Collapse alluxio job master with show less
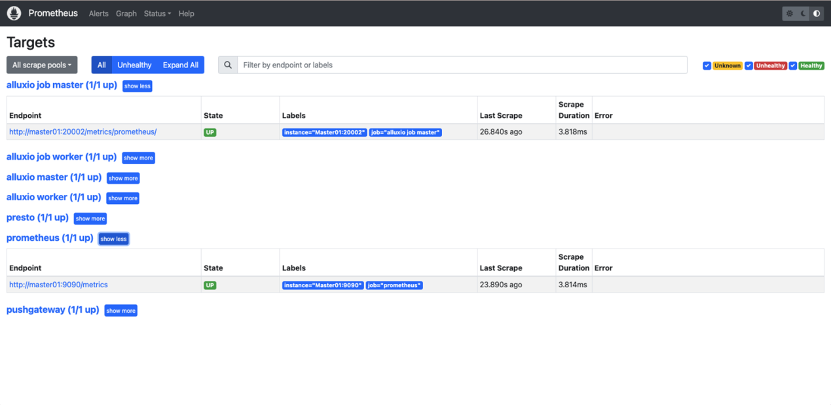Screen dimensions: 832x406 [137, 86]
